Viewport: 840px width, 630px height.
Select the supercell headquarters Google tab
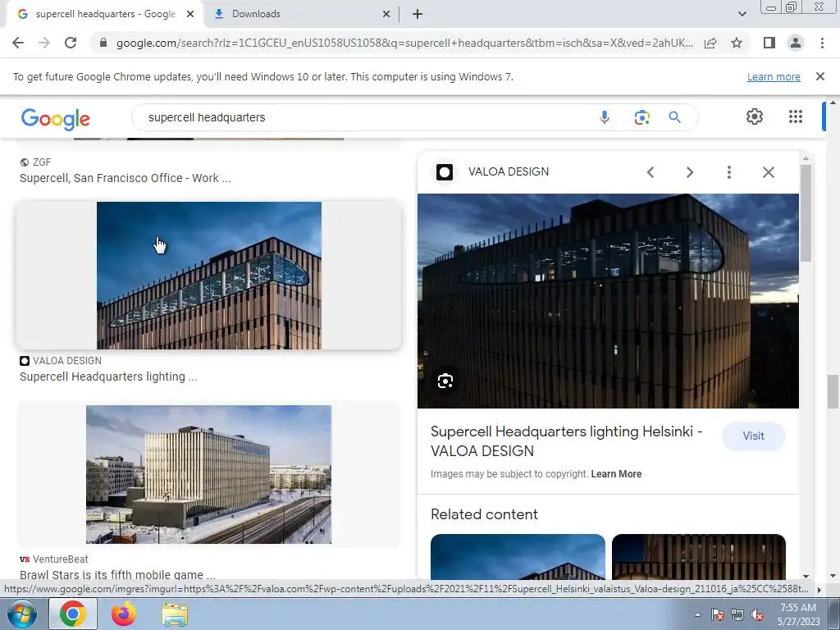click(104, 14)
